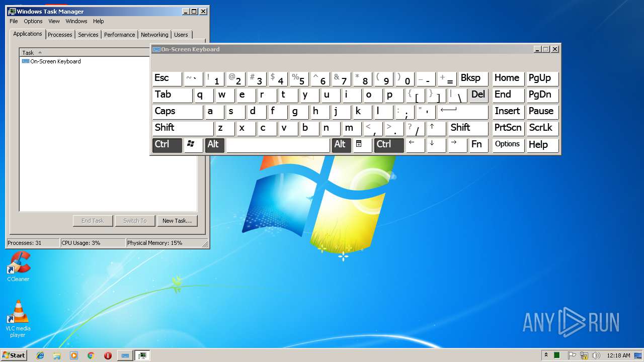Switch to the Users tab

coord(181,35)
